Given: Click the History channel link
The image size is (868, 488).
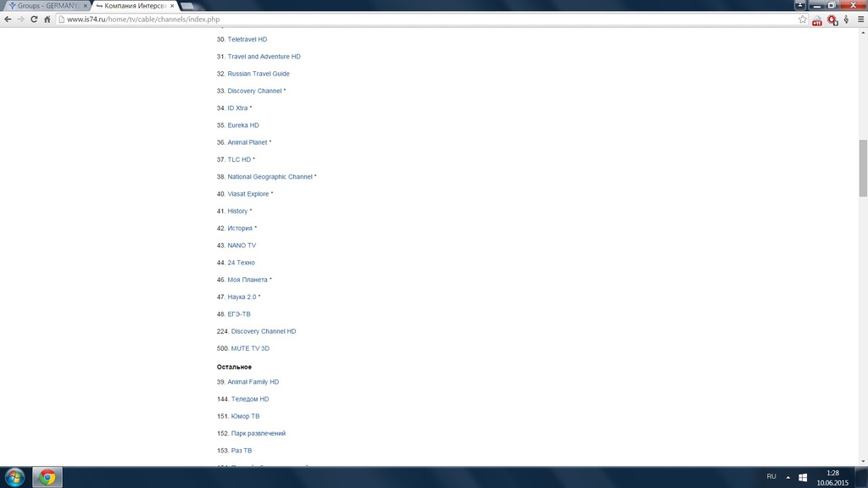Looking at the screenshot, I should pyautogui.click(x=237, y=211).
